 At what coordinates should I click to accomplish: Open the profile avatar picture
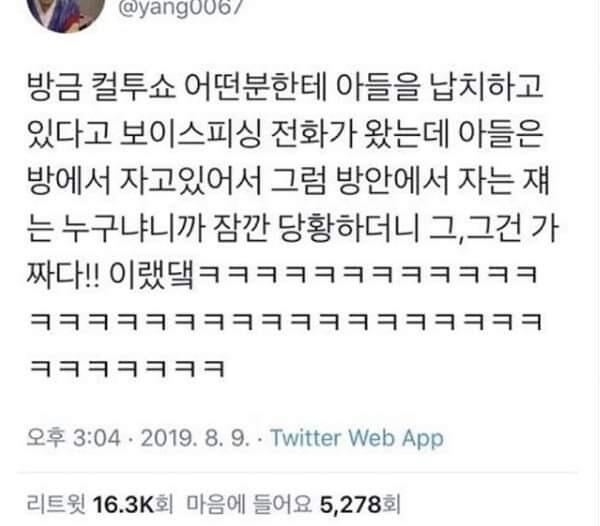click(66, 13)
